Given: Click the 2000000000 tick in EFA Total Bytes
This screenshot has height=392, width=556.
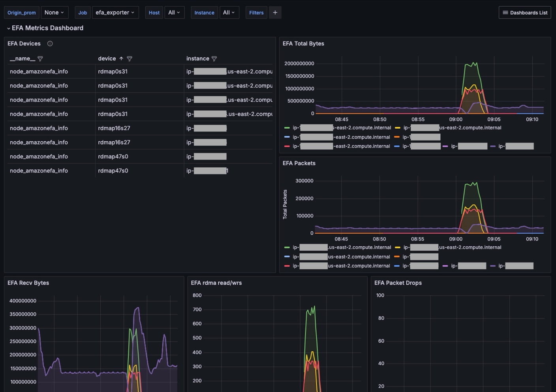Looking at the screenshot, I should click(x=299, y=64).
